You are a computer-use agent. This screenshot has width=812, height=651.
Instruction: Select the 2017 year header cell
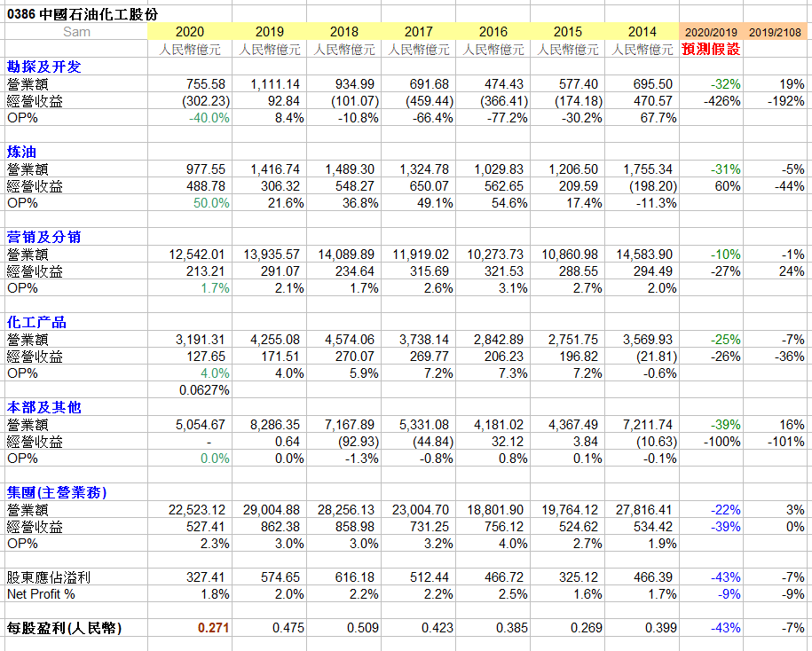[x=419, y=32]
